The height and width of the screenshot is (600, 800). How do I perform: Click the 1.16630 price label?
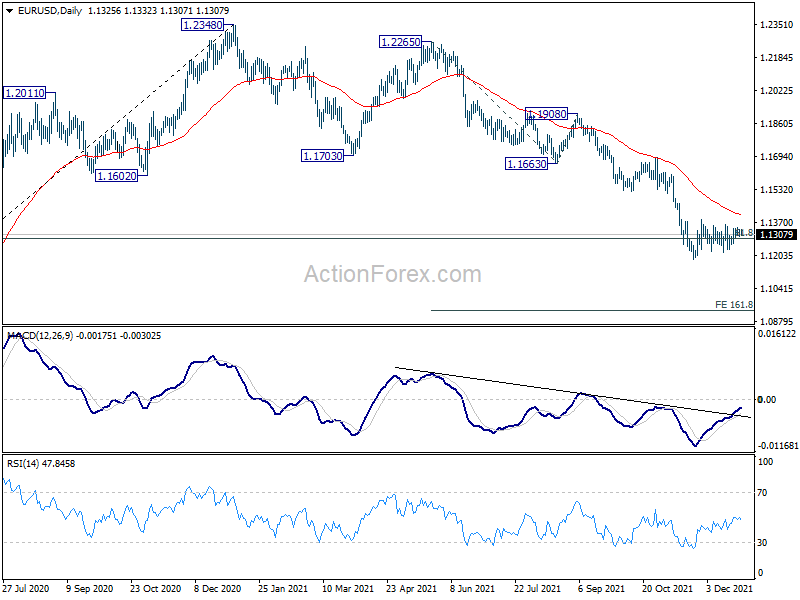tap(526, 164)
